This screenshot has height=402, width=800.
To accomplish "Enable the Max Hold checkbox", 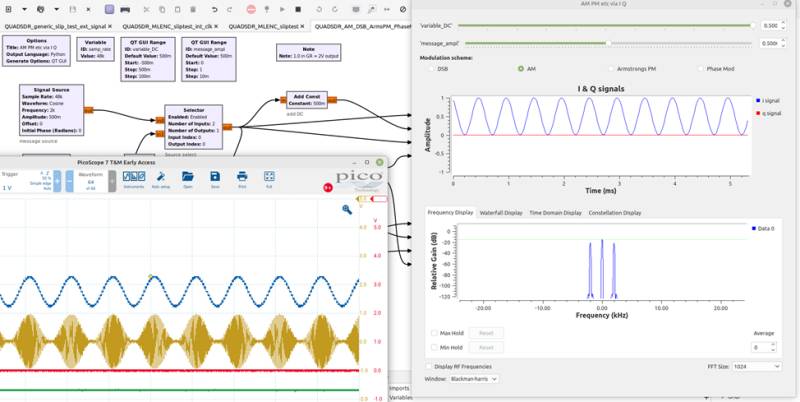I will click(x=447, y=333).
